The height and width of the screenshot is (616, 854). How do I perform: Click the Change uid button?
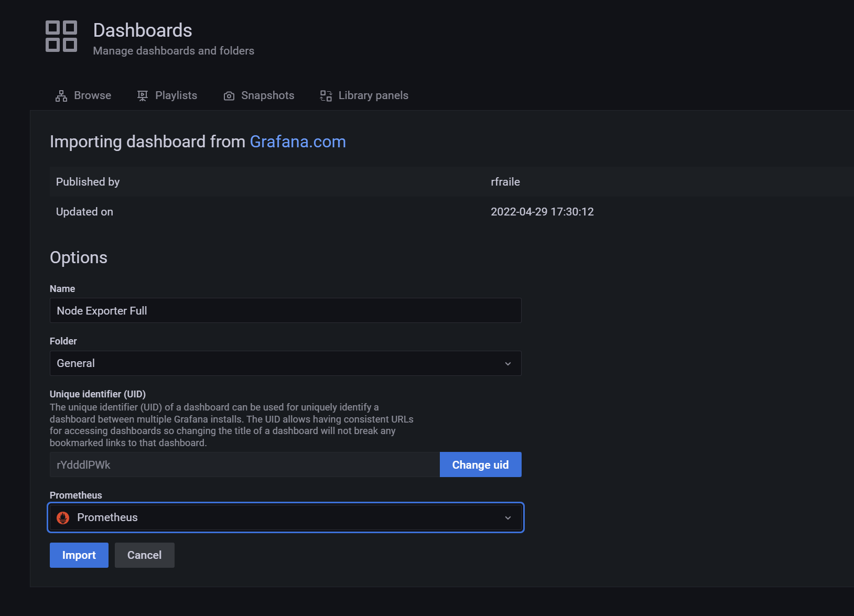pyautogui.click(x=481, y=464)
